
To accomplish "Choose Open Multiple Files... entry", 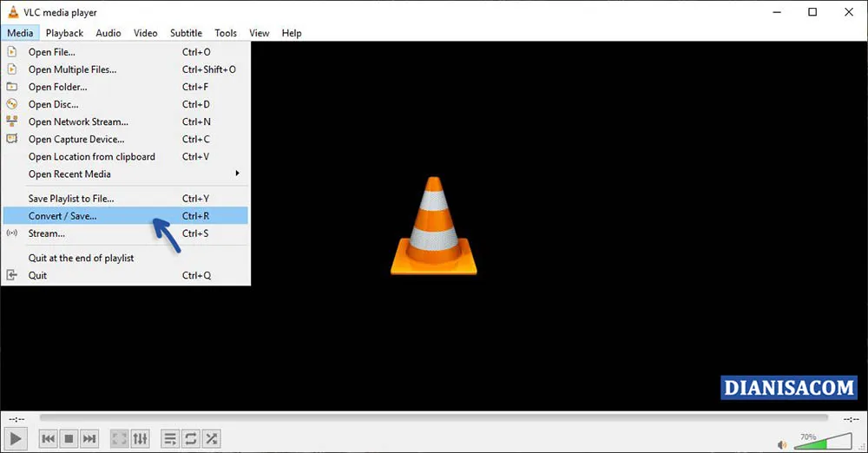I will [126, 69].
